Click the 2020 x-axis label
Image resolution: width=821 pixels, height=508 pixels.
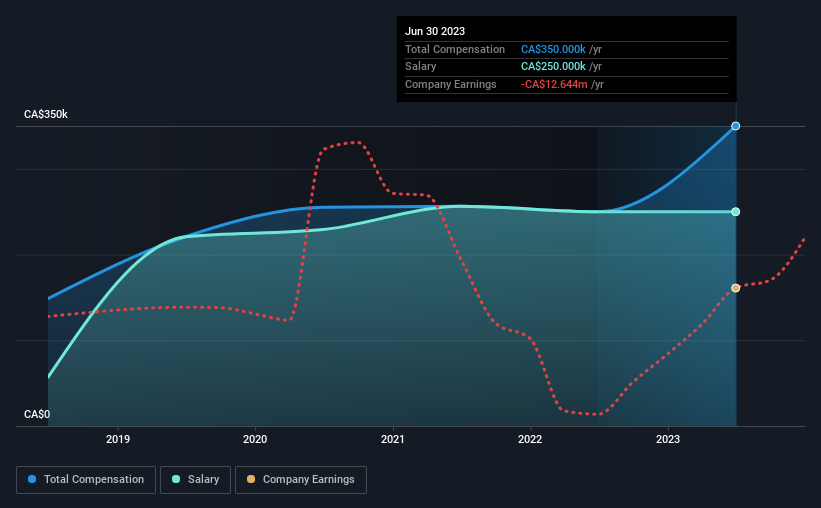pyautogui.click(x=255, y=439)
